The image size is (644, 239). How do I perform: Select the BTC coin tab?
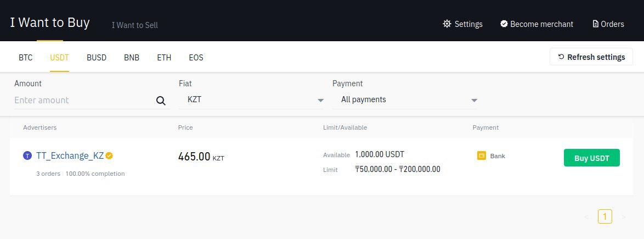tap(25, 58)
